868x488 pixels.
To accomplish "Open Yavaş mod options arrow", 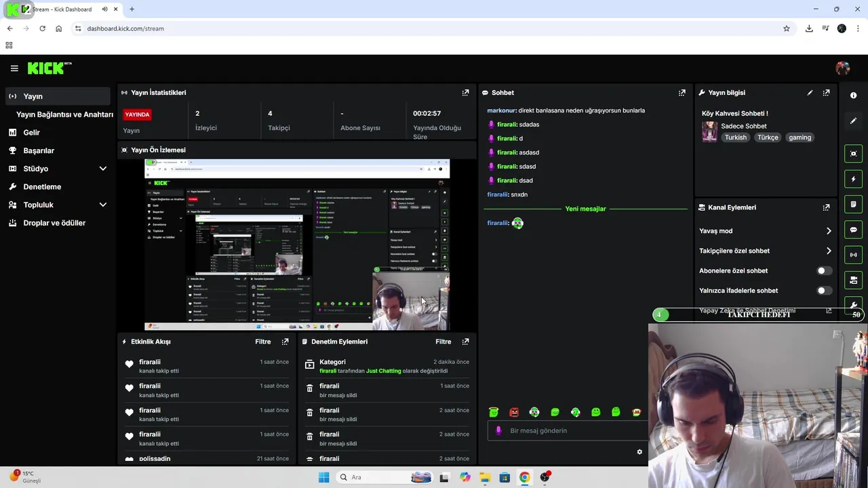I will click(x=829, y=231).
